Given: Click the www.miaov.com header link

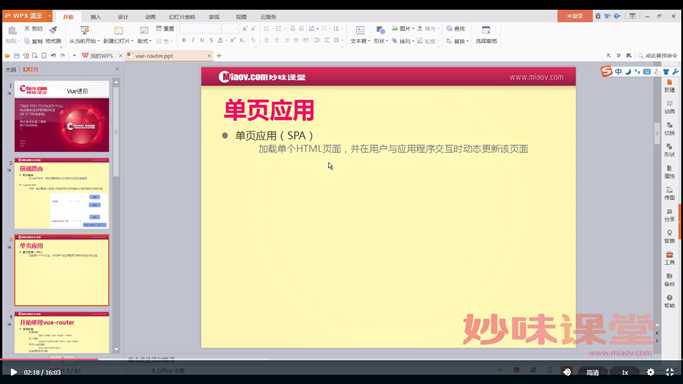Looking at the screenshot, I should tap(536, 77).
